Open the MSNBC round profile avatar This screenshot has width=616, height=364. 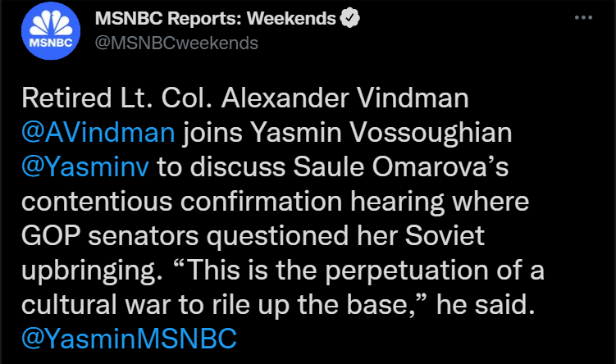(x=51, y=30)
